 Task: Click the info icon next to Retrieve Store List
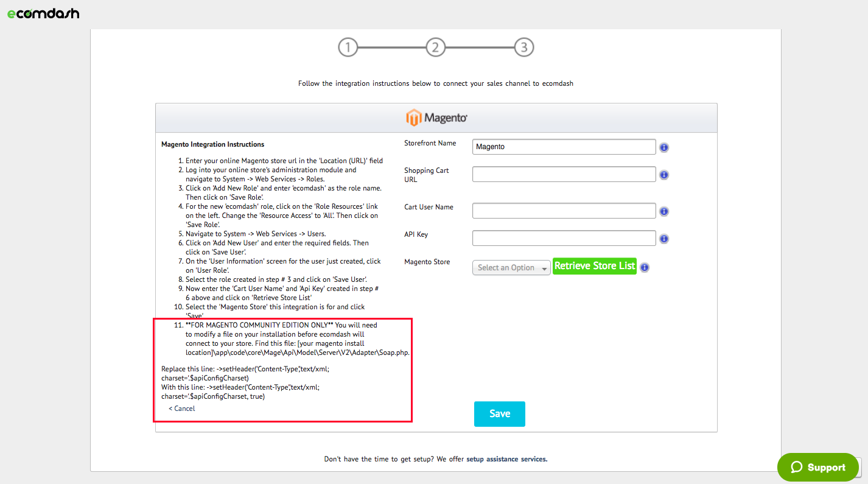(x=645, y=267)
